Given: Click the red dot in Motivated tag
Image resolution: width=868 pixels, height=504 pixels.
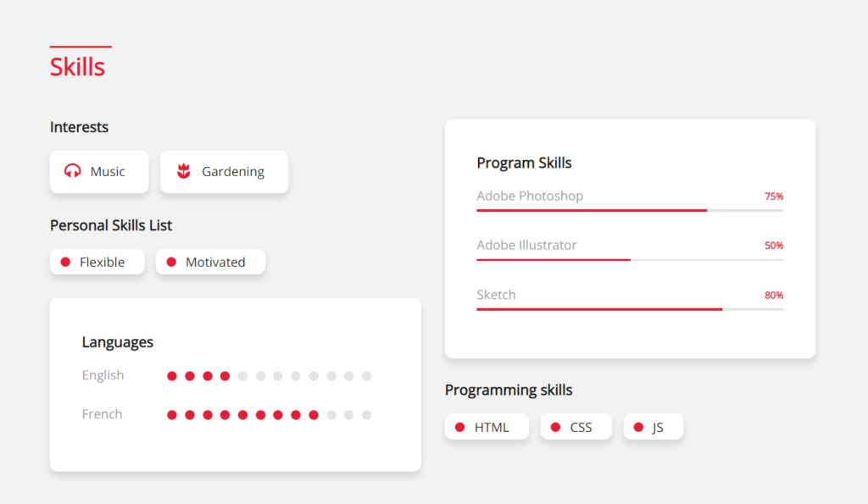Looking at the screenshot, I should click(x=171, y=262).
